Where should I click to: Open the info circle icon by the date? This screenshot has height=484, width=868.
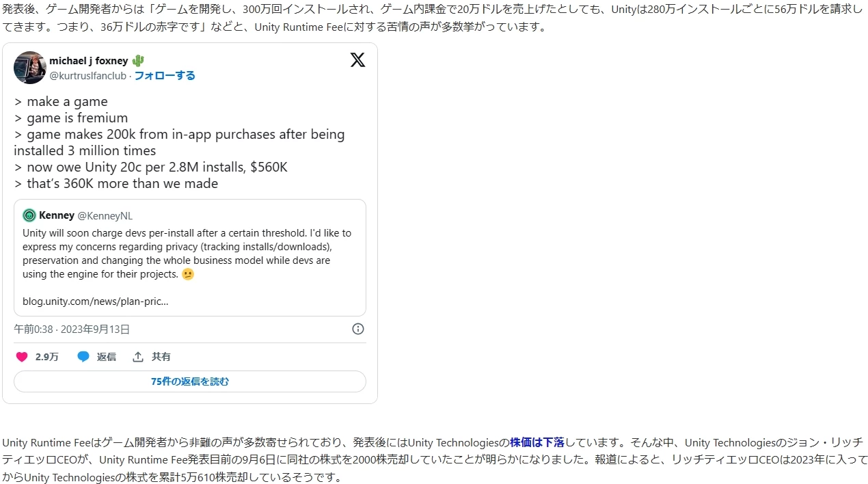[358, 329]
